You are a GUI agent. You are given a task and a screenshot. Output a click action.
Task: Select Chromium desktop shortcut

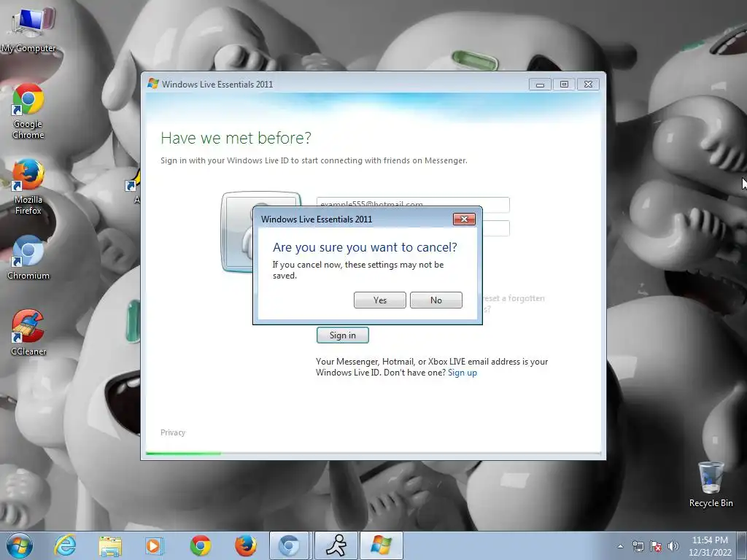(28, 257)
